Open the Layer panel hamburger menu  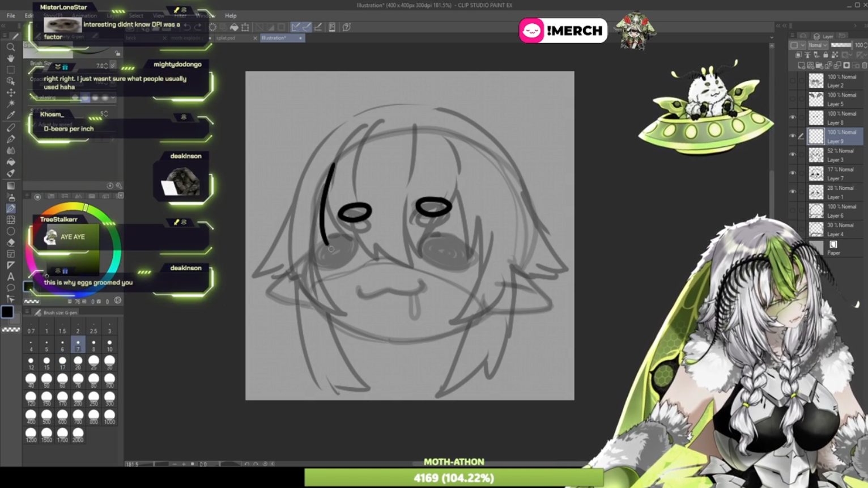click(793, 36)
